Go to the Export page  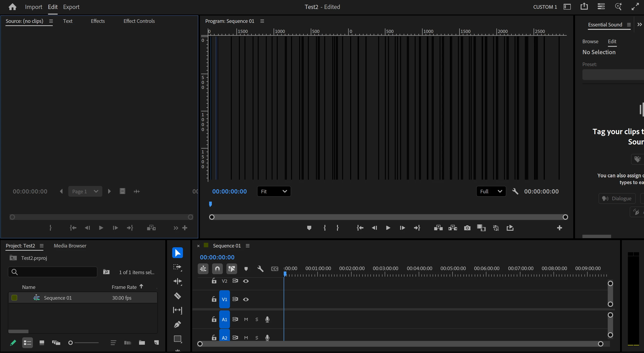71,7
